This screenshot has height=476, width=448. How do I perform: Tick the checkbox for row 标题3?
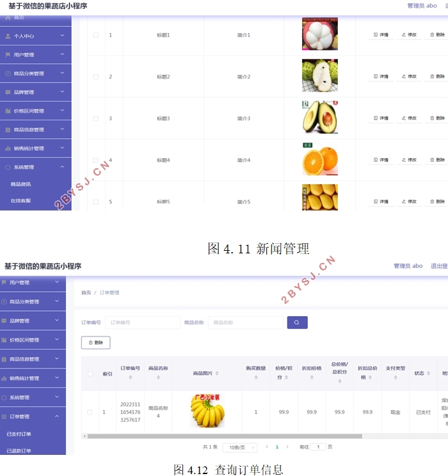pos(95,118)
